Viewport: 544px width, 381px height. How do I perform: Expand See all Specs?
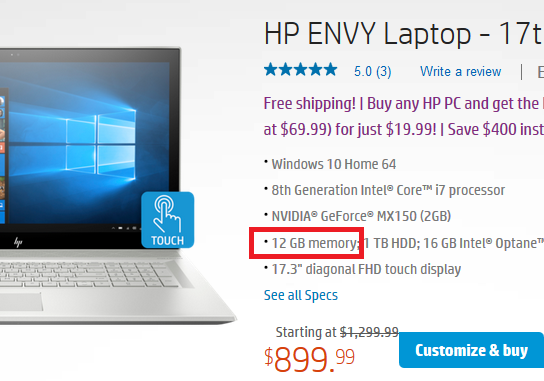(x=301, y=295)
